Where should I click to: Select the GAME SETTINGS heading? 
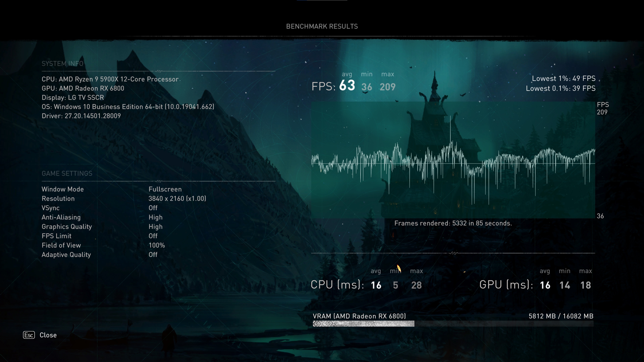pyautogui.click(x=67, y=173)
